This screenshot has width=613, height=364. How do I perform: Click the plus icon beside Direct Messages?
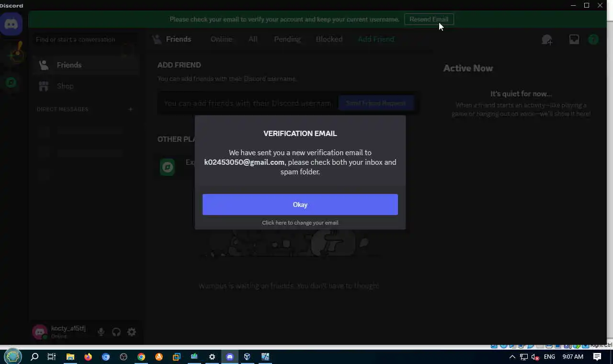(130, 109)
